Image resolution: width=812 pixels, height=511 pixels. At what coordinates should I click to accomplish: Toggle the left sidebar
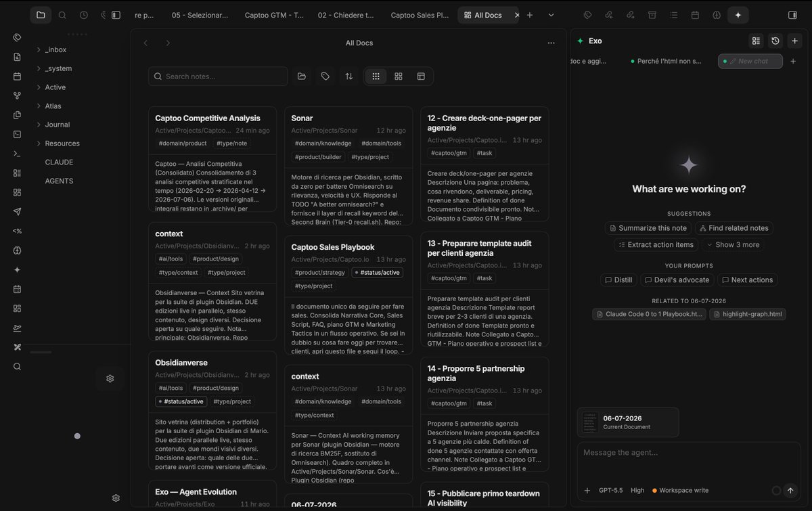pyautogui.click(x=116, y=15)
